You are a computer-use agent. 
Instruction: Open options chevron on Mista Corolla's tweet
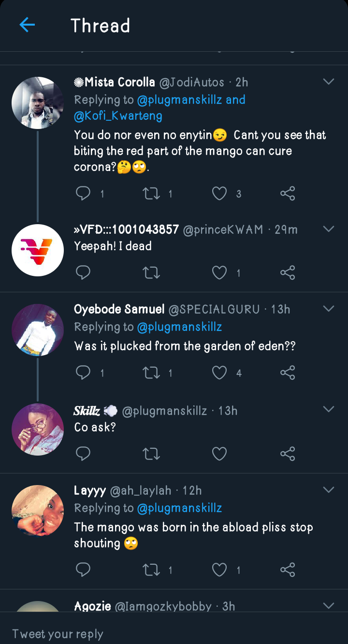[x=329, y=82]
